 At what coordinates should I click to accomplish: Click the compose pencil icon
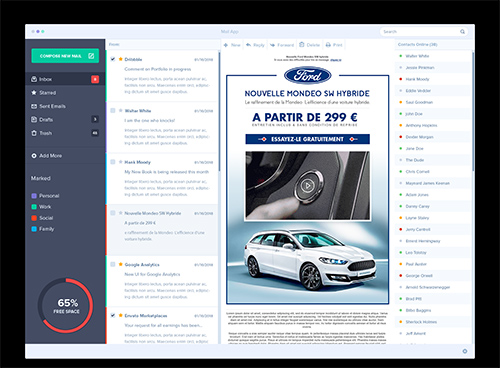(91, 56)
